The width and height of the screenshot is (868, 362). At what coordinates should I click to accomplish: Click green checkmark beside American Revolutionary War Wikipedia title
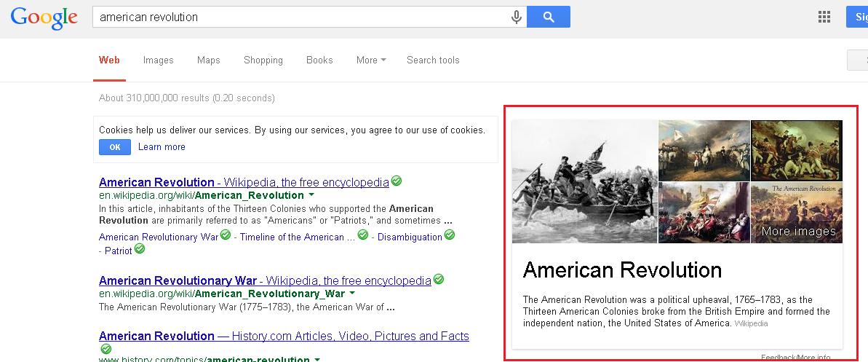pyautogui.click(x=439, y=280)
